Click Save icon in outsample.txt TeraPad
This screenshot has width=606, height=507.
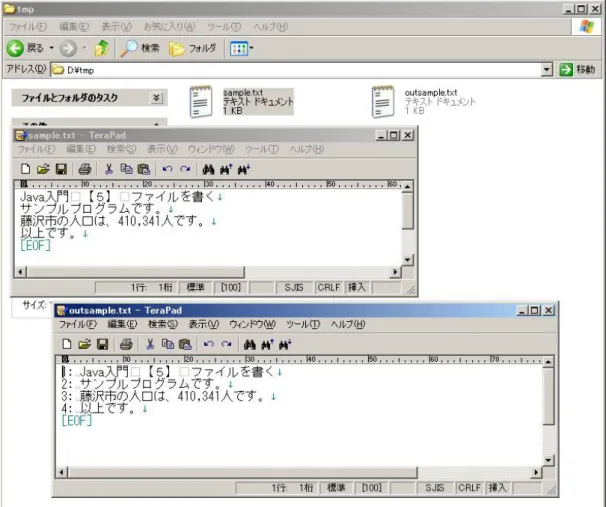(102, 344)
